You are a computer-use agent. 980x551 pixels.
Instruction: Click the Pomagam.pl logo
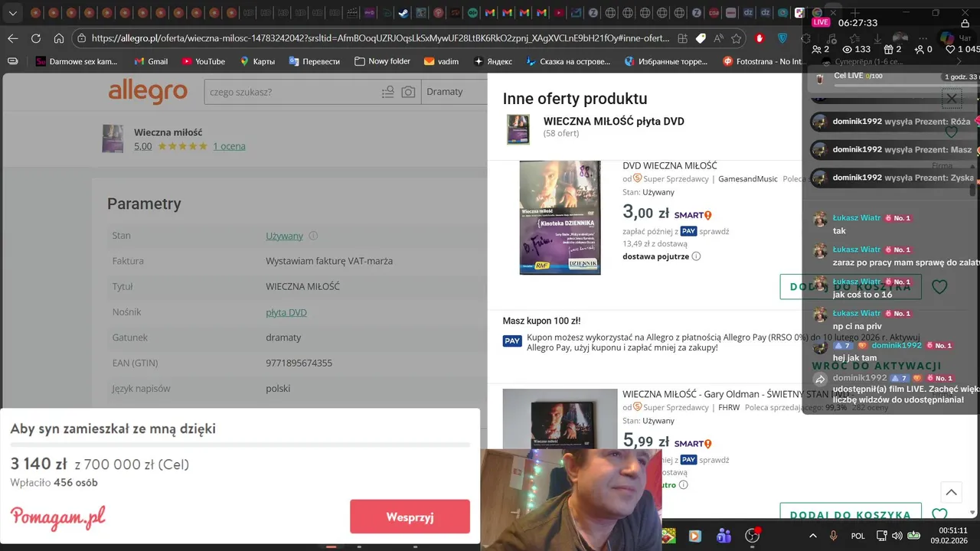point(58,517)
